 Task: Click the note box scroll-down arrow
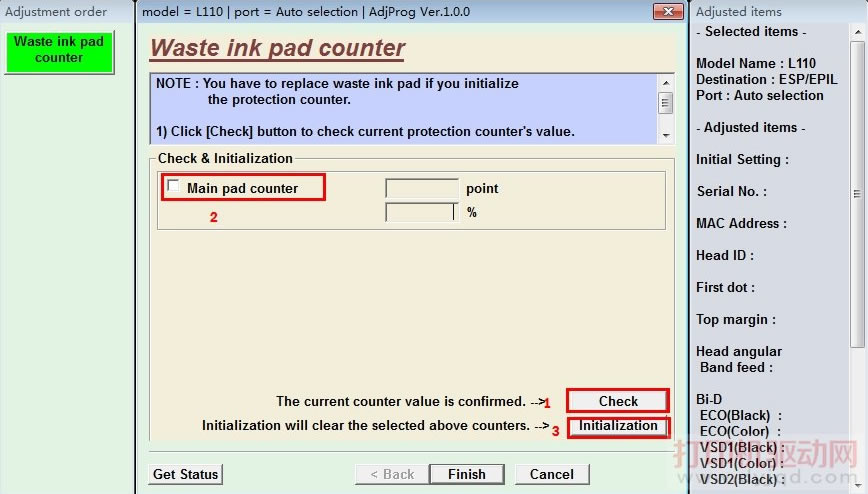pyautogui.click(x=666, y=134)
